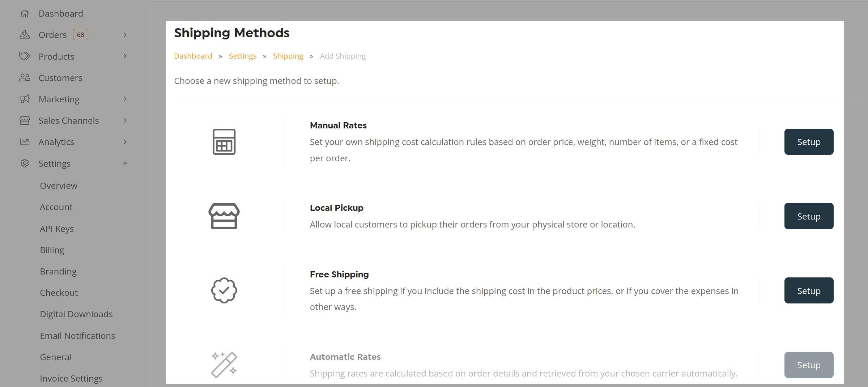Expand the Marketing submenu chevron
This screenshot has width=868, height=387.
125,99
